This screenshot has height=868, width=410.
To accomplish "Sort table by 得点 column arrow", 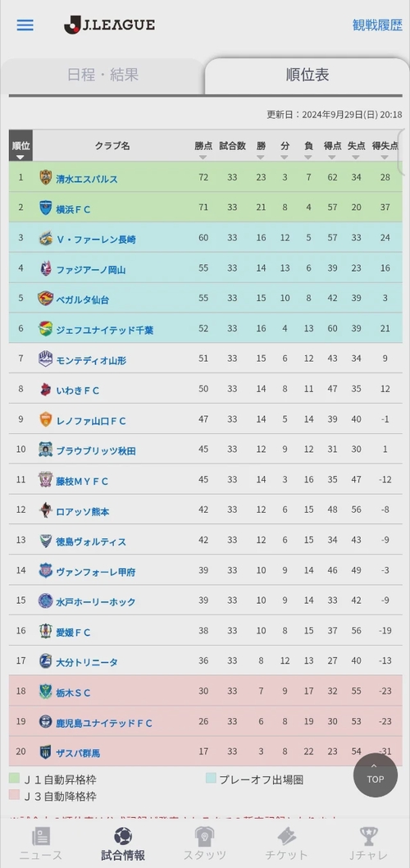I will click(332, 158).
